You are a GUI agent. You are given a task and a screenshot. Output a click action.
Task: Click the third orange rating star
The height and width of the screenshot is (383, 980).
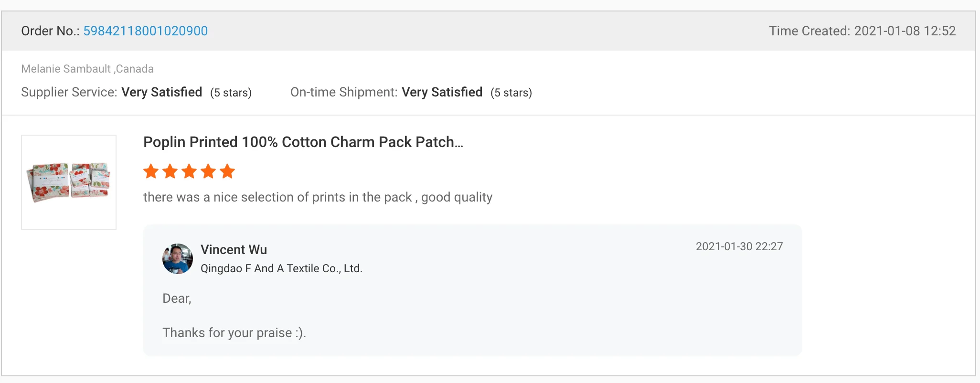189,171
